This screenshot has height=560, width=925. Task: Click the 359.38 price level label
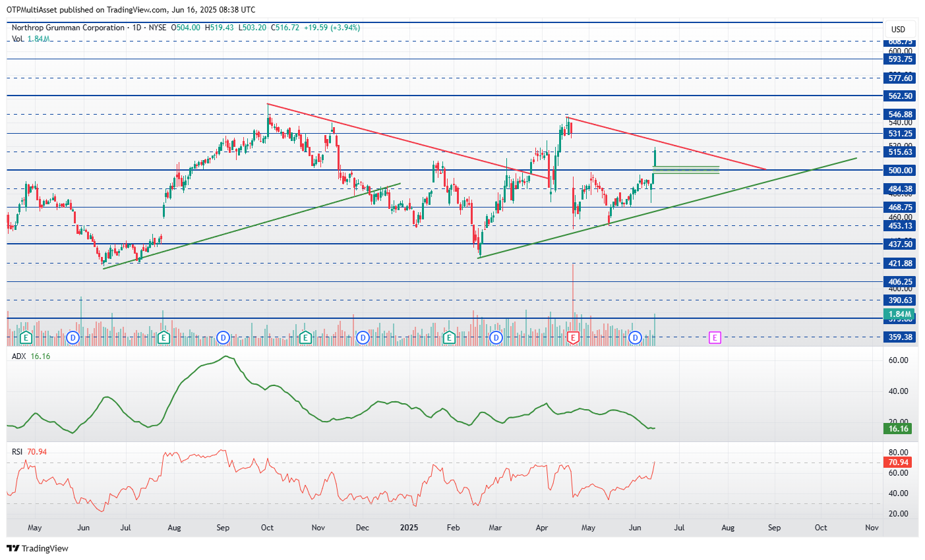[901, 337]
